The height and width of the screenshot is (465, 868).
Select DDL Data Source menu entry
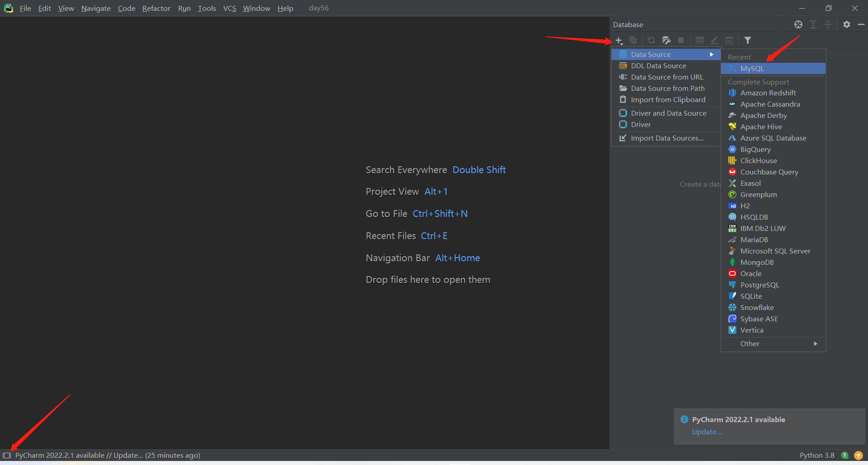tap(666, 66)
